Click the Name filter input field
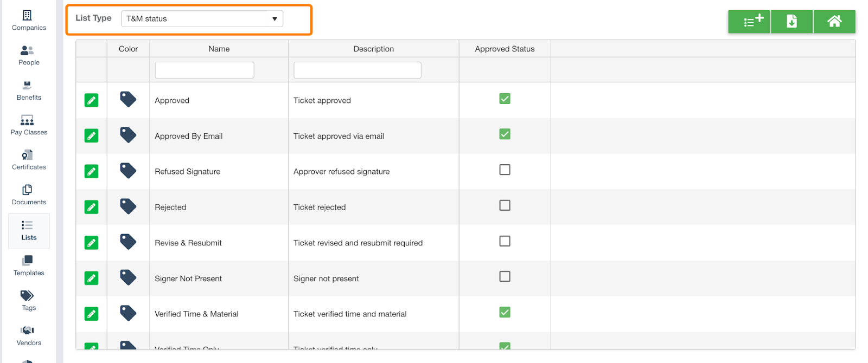The height and width of the screenshot is (363, 868). pyautogui.click(x=205, y=70)
